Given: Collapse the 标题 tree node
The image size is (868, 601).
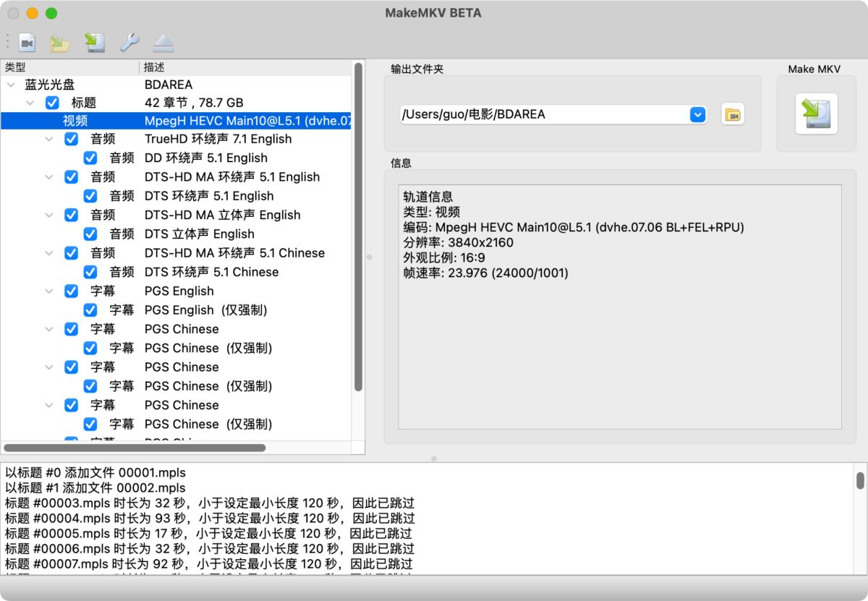Looking at the screenshot, I should (x=30, y=103).
